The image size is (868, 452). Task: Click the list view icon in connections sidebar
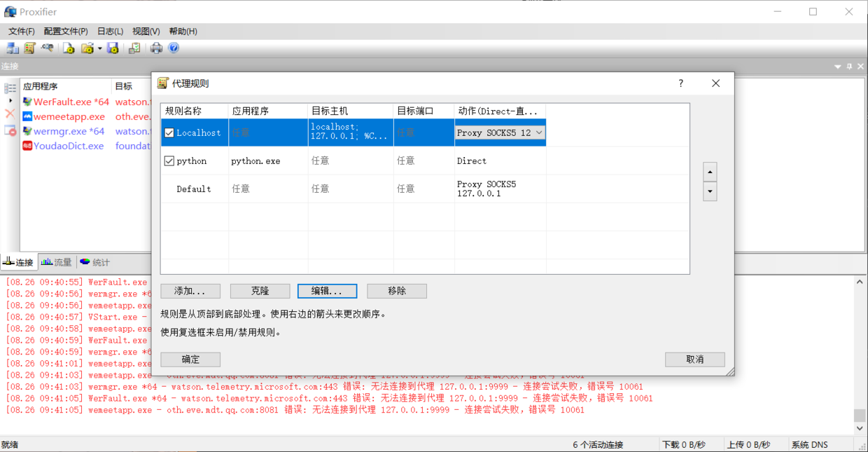(10, 88)
